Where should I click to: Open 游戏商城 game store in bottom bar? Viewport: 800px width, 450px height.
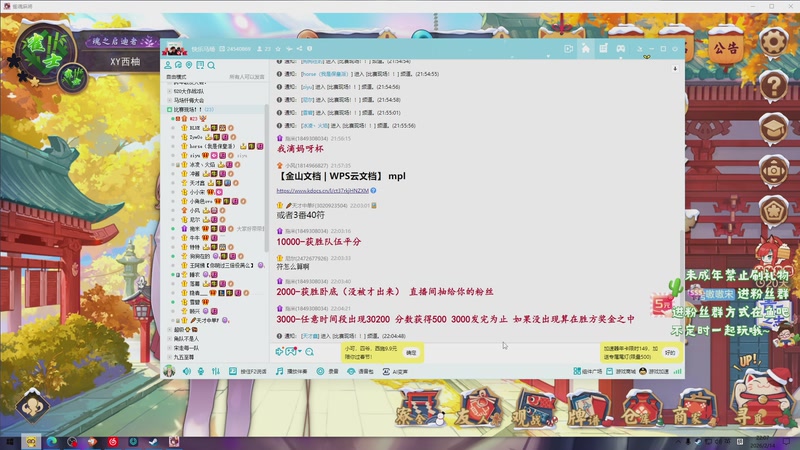(x=621, y=371)
